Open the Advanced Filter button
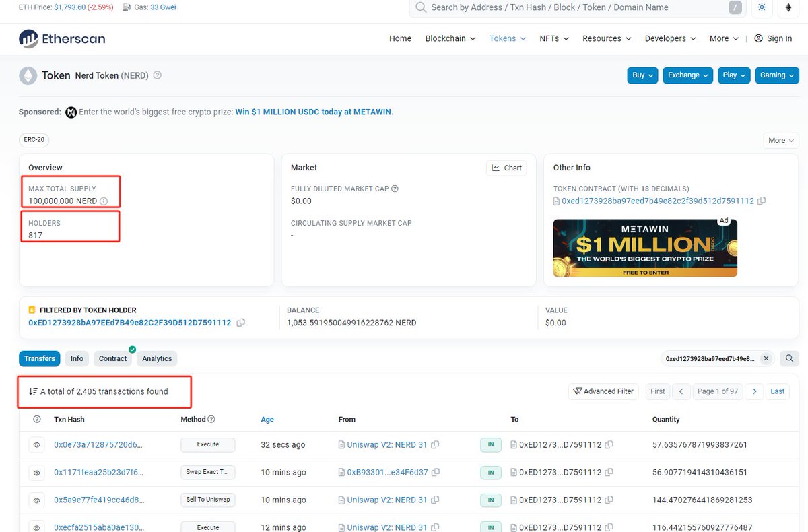 coord(604,391)
